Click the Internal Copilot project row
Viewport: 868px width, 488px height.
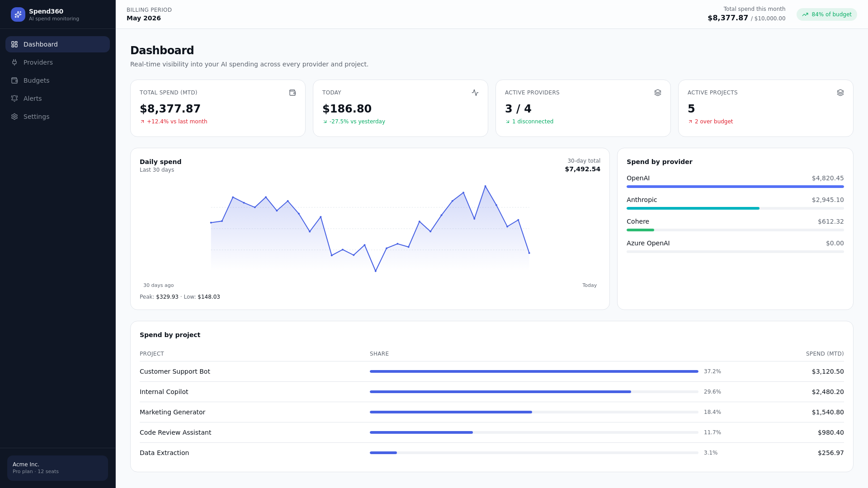pos(492,392)
